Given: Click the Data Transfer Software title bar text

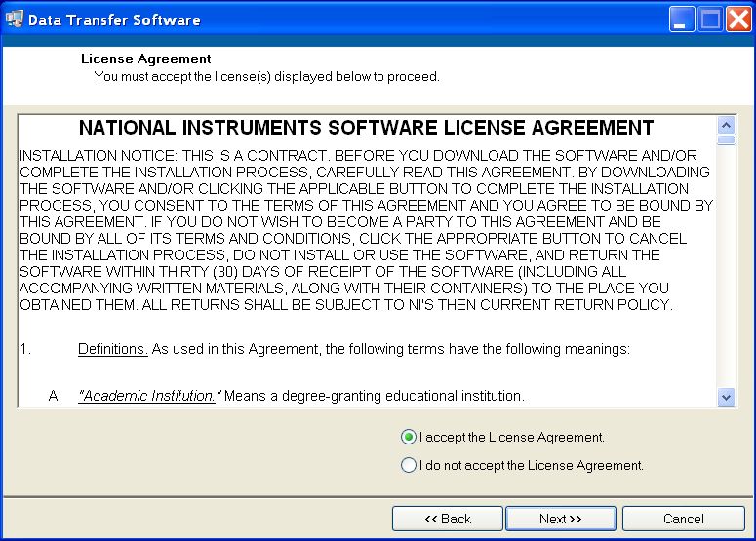Looking at the screenshot, I should pyautogui.click(x=114, y=19).
